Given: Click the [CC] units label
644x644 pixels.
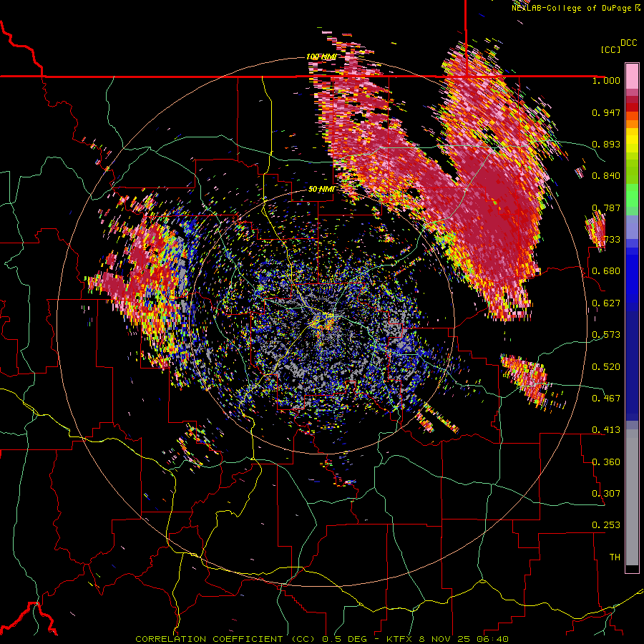Looking at the screenshot, I should (610, 49).
